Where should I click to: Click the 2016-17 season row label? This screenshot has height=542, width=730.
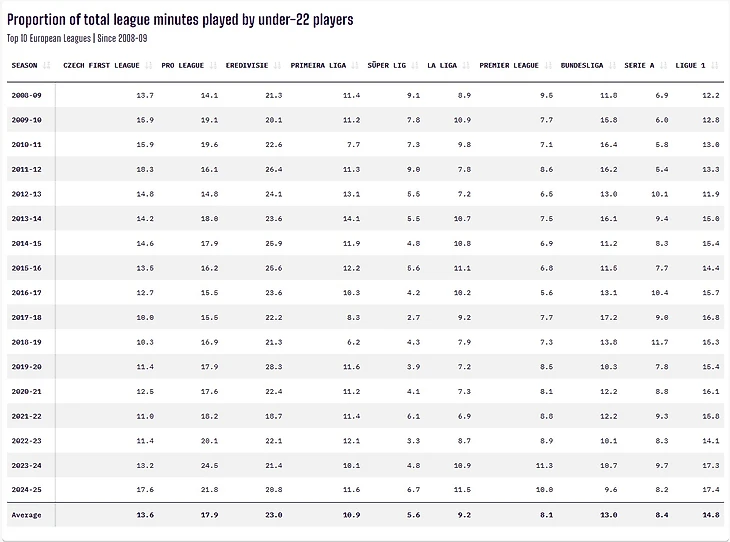pyautogui.click(x=27, y=293)
